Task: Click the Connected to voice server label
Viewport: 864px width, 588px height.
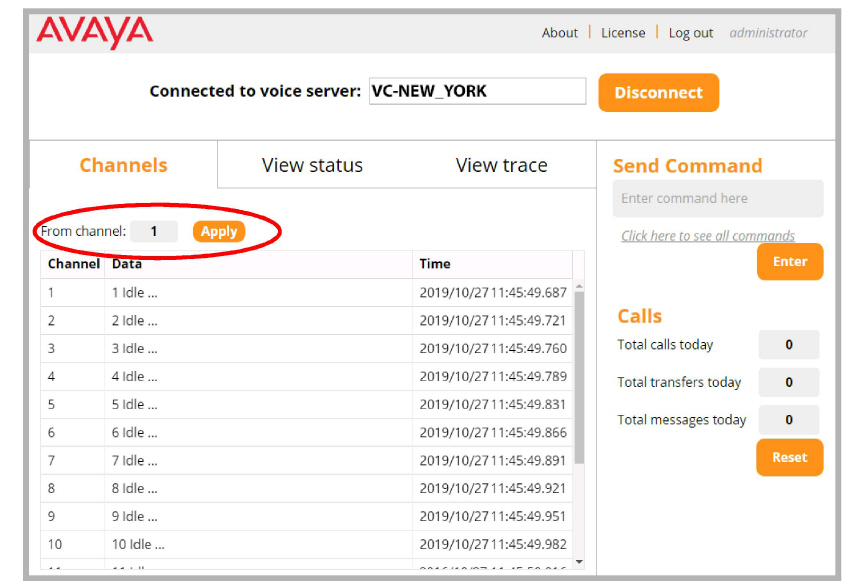Action: tap(255, 91)
